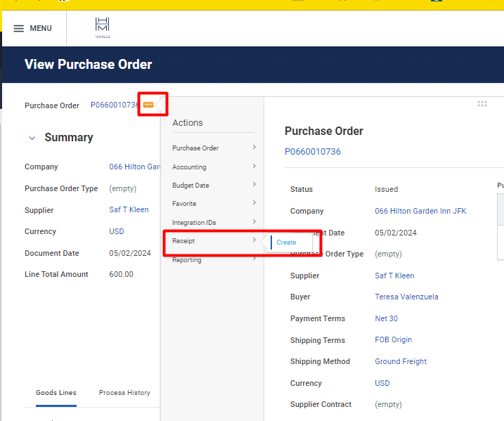Viewport: 504px width, 421px height.
Task: Click Purchase Order heading in popup
Action: 323,131
